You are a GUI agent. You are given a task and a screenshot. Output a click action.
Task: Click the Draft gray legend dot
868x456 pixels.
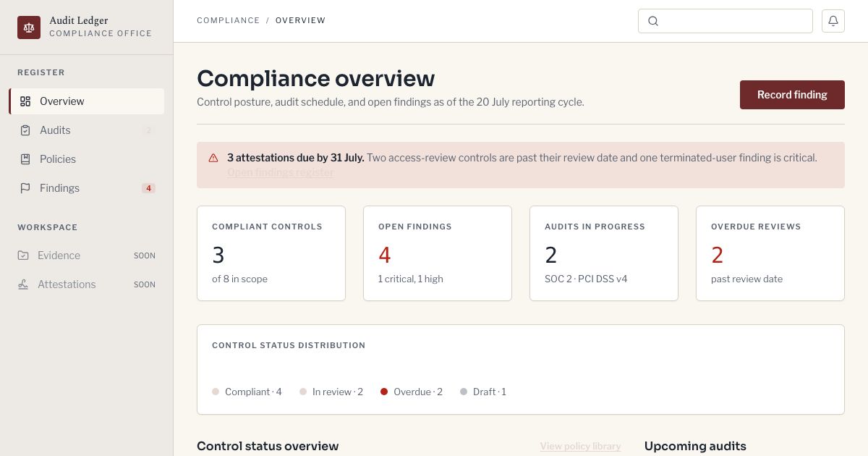[464, 392]
